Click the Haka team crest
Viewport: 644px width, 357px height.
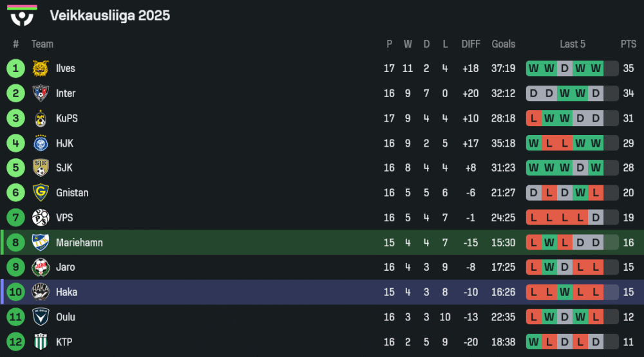click(41, 292)
